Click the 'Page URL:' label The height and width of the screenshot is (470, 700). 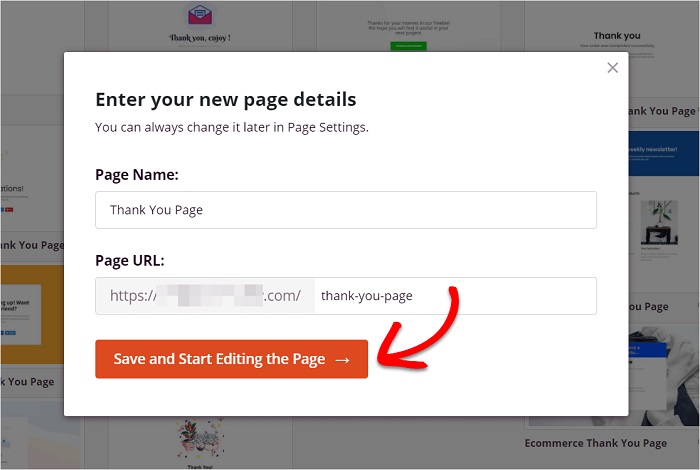pos(129,260)
